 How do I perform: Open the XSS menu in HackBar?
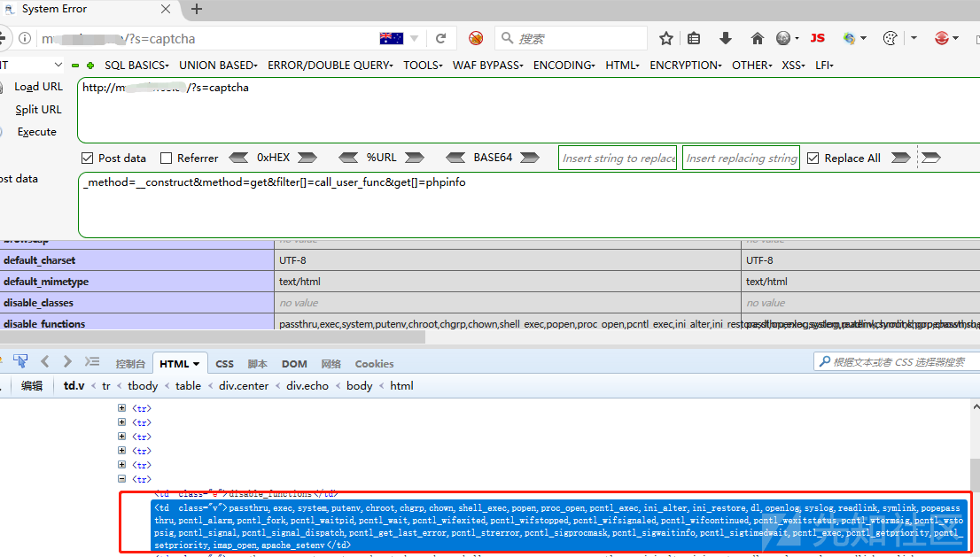pos(793,65)
